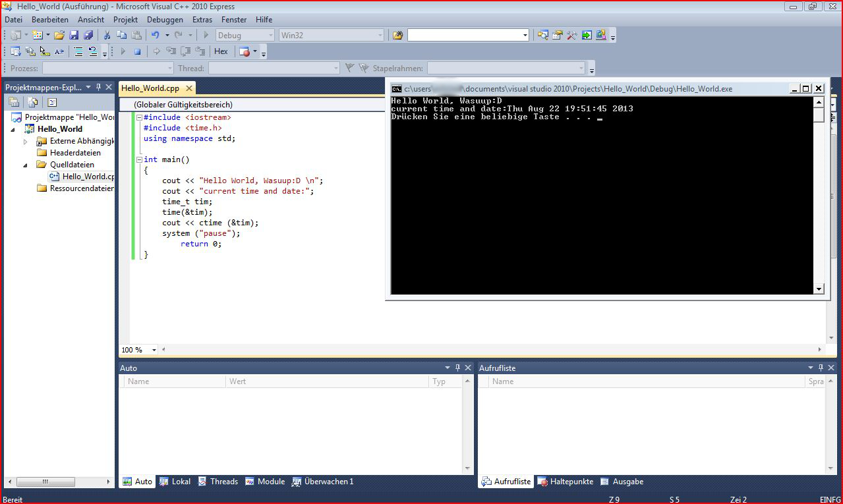The width and height of the screenshot is (843, 504).
Task: Stop debugging with the blue square icon
Action: [x=137, y=51]
